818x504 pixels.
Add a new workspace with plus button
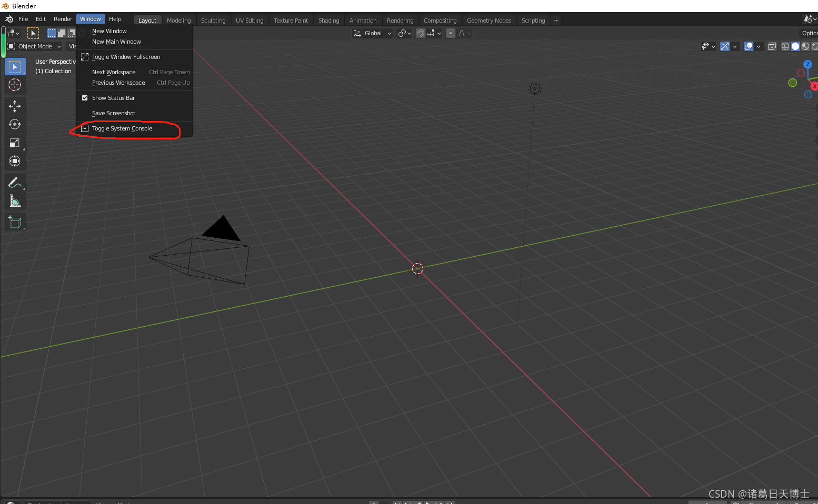point(556,21)
